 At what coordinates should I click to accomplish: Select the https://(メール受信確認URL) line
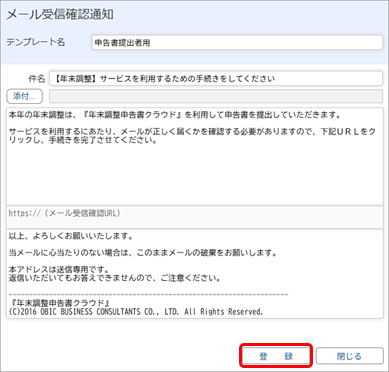[x=65, y=213]
